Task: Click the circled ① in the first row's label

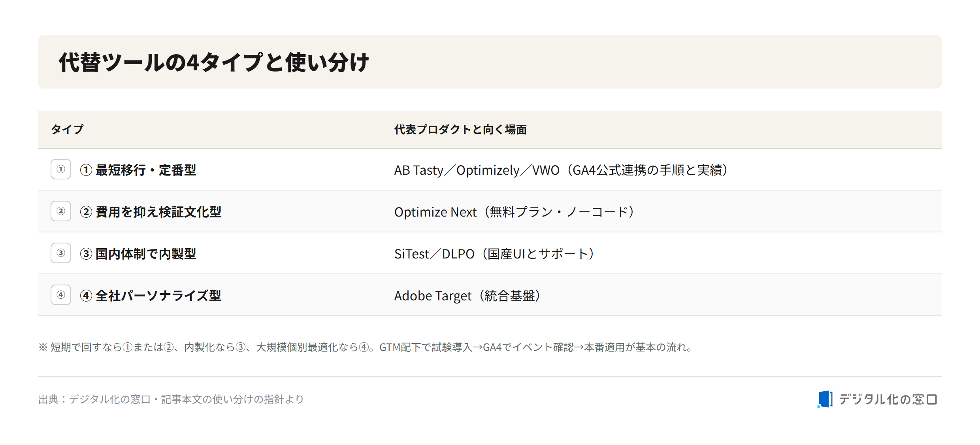Action: click(x=86, y=170)
